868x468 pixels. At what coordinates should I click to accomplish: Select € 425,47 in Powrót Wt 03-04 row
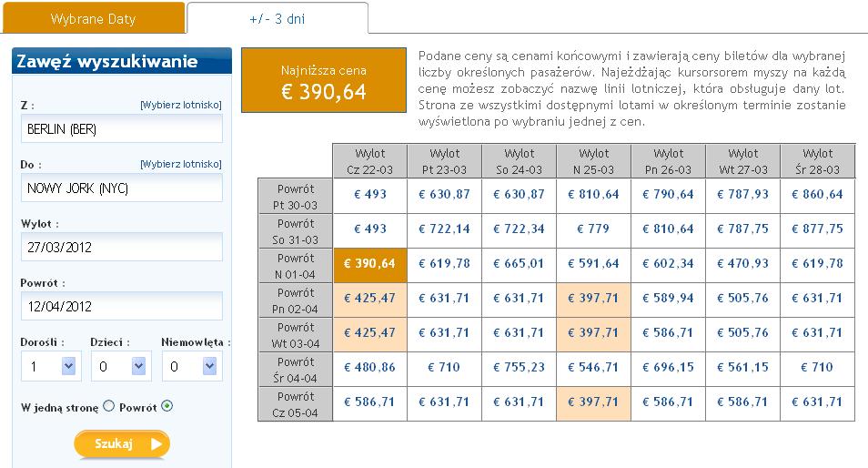(x=369, y=333)
